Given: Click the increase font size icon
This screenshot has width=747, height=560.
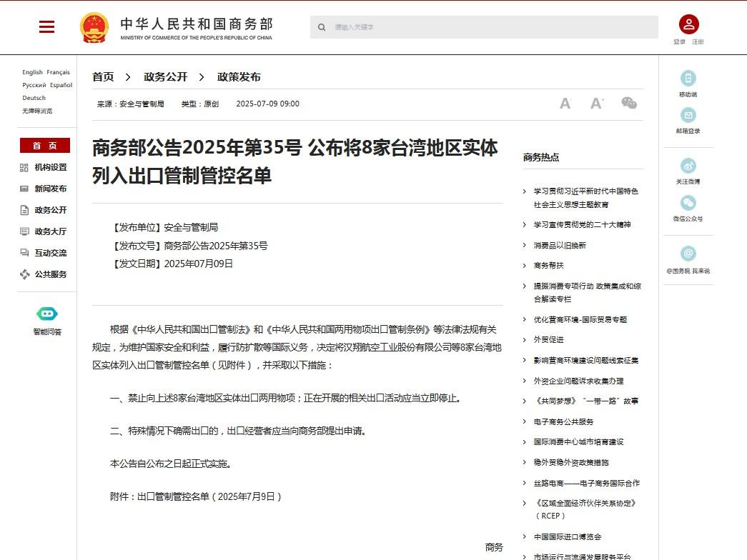Looking at the screenshot, I should 597,104.
